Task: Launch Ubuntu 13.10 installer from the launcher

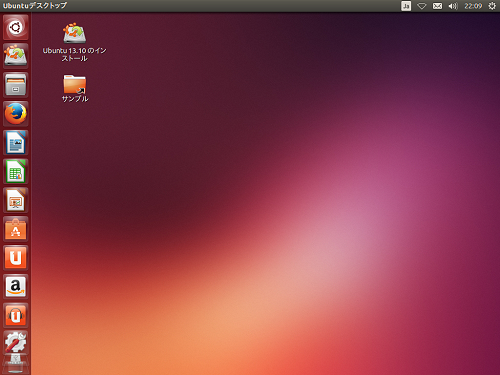Action: [x=15, y=56]
